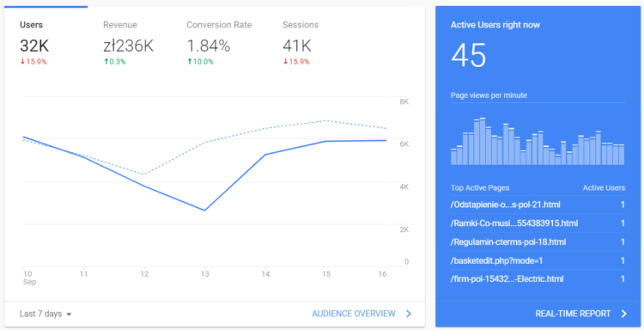Click the 4K label on the y-axis
644x330 pixels.
(404, 187)
